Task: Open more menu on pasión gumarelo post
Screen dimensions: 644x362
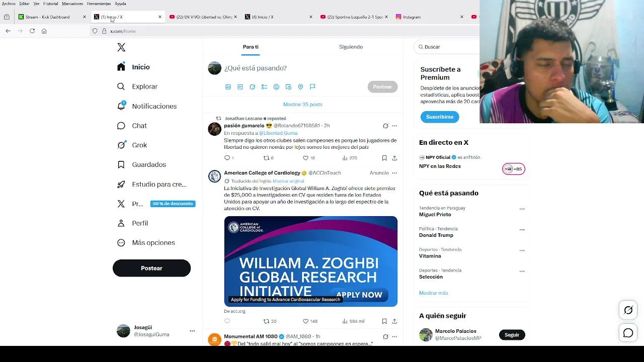Action: [394, 126]
